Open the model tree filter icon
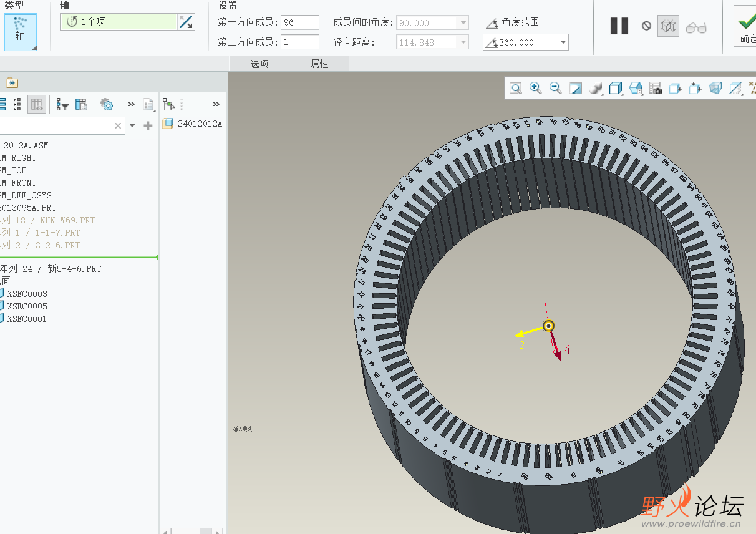This screenshot has height=534, width=756. pos(62,104)
